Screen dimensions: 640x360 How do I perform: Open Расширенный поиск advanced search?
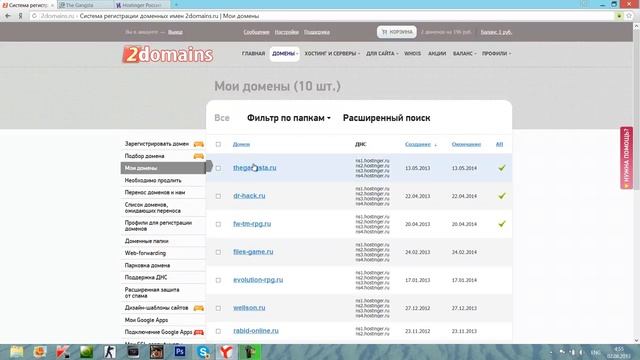point(387,118)
